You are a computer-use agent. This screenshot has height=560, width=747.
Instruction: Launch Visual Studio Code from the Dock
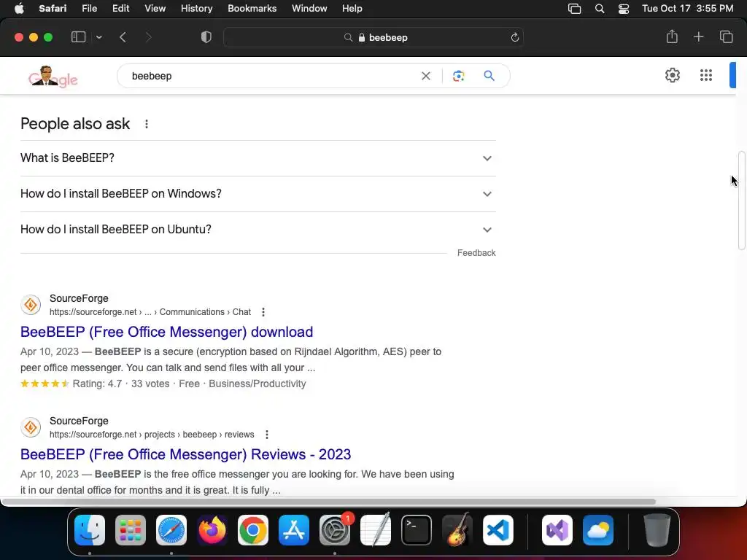click(498, 530)
